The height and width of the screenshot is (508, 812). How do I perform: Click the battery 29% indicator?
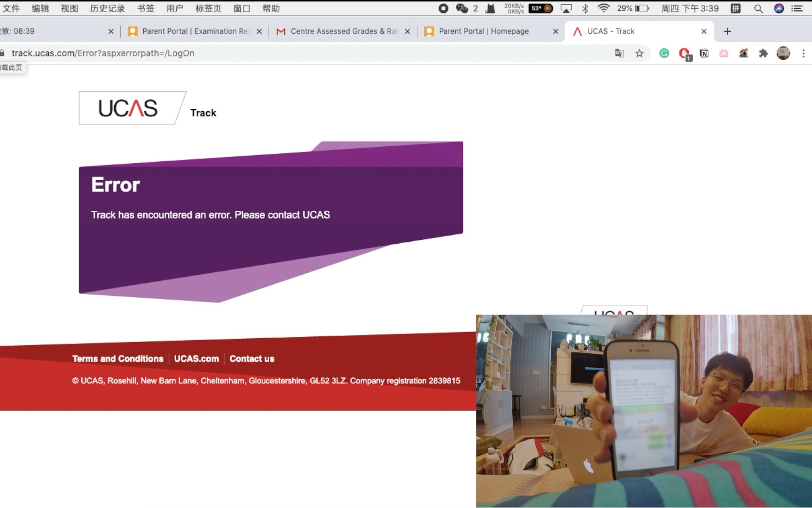pos(633,8)
